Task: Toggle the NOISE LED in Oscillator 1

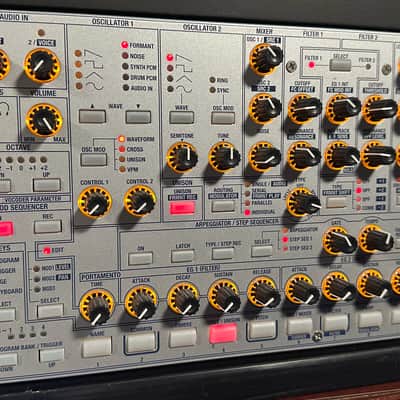Action: pyautogui.click(x=125, y=56)
